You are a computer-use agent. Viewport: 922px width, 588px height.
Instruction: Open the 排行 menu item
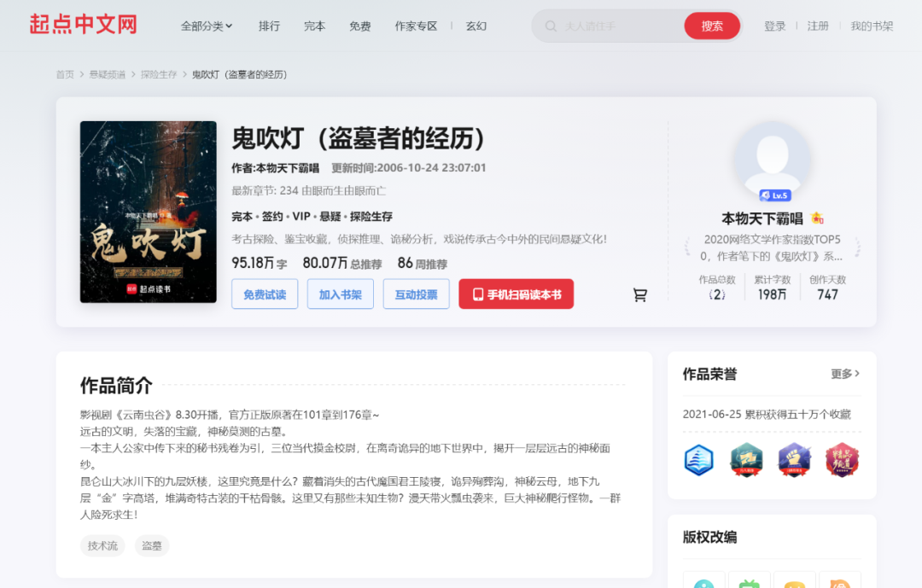[x=269, y=26]
